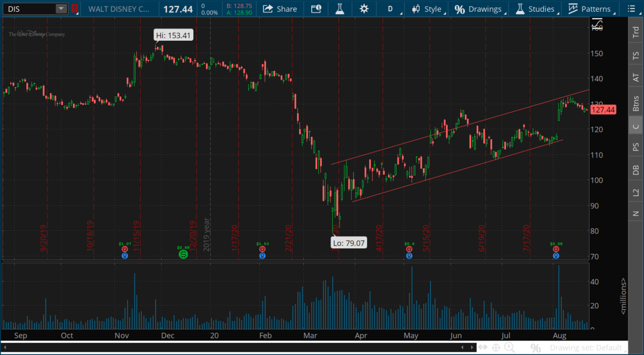Open the DIS symbol dropdown arrow
The height and width of the screenshot is (355, 644).
point(62,9)
